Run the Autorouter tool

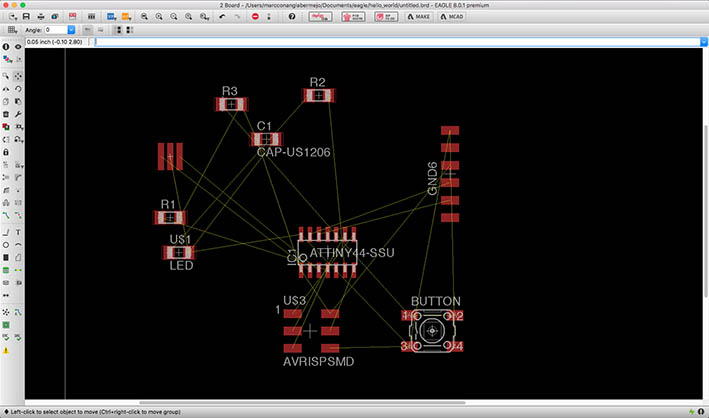click(18, 312)
